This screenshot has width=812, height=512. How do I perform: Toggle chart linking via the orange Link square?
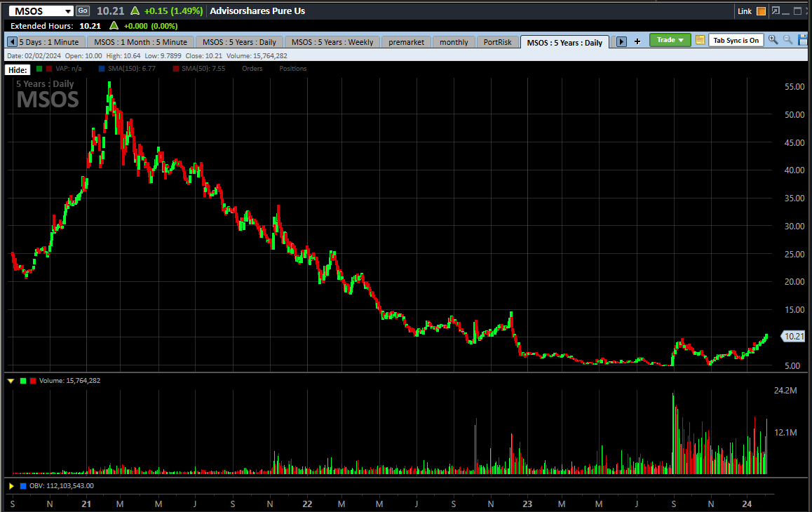click(x=761, y=11)
